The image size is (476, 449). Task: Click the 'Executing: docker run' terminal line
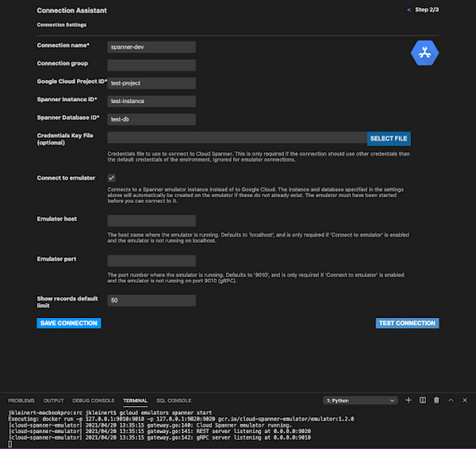pyautogui.click(x=181, y=419)
